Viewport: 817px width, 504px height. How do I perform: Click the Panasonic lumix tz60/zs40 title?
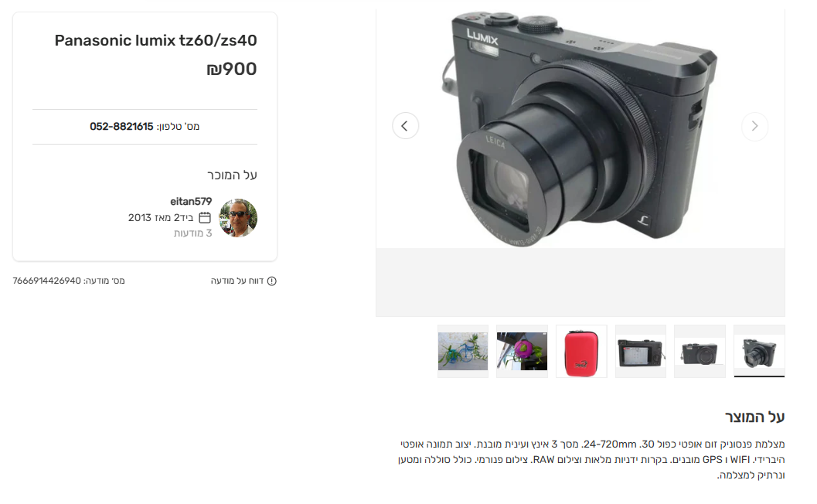tap(156, 40)
